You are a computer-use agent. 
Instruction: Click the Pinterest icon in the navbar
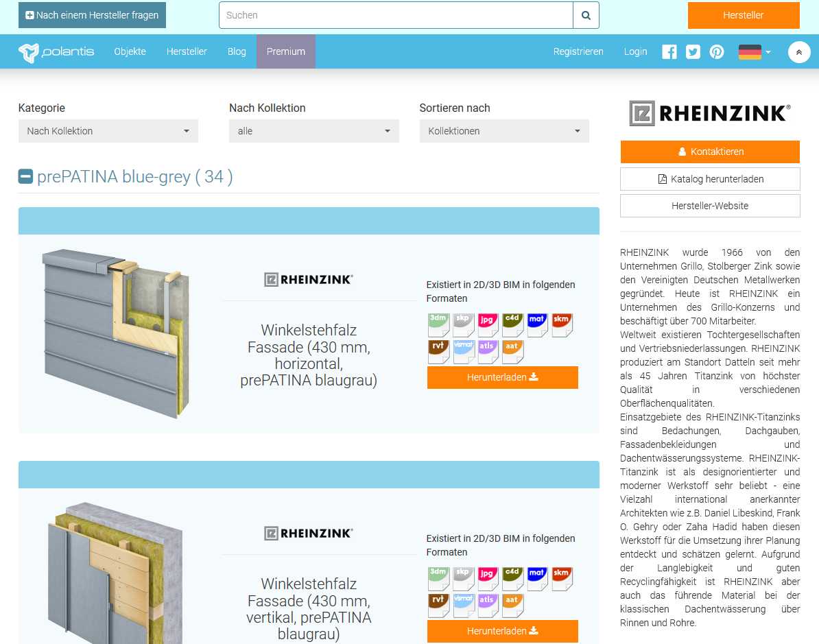coord(717,52)
